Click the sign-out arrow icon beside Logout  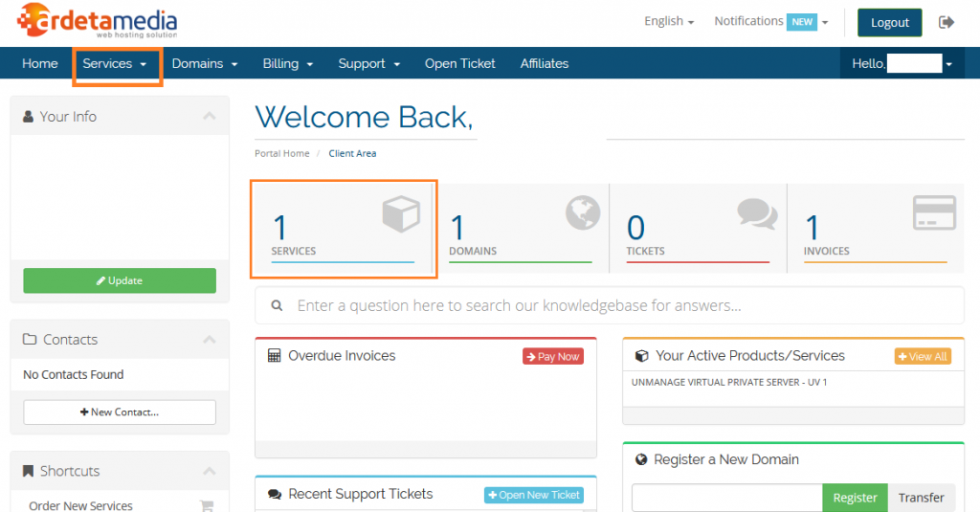coord(947,22)
